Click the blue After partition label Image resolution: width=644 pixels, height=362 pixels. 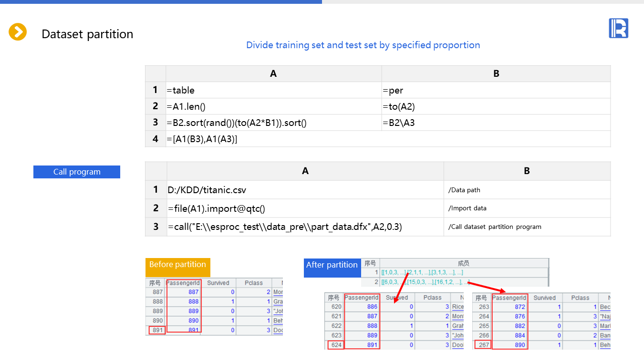point(332,265)
